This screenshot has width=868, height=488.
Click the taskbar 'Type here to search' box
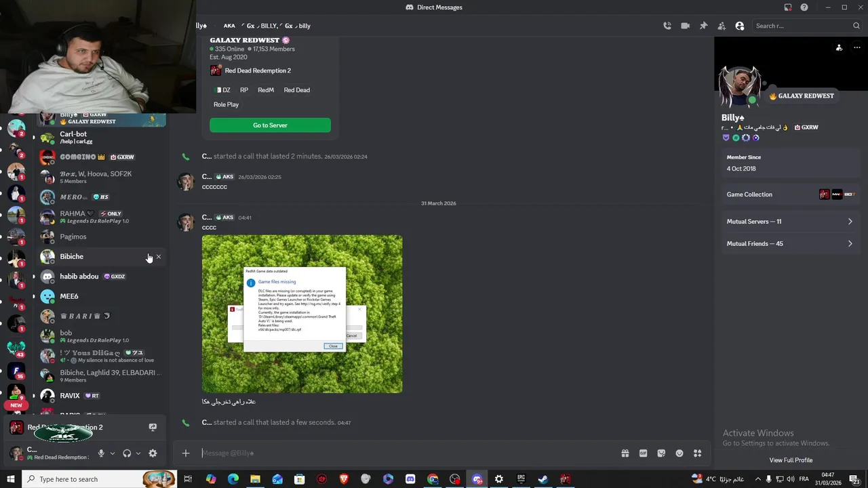click(100, 479)
